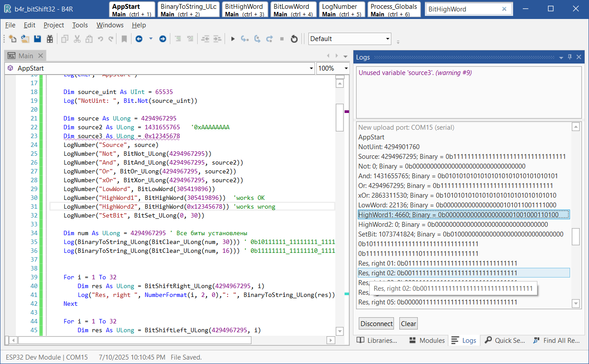Click the unused variable 'source3' warning
The width and height of the screenshot is (589, 364).
(x=415, y=73)
